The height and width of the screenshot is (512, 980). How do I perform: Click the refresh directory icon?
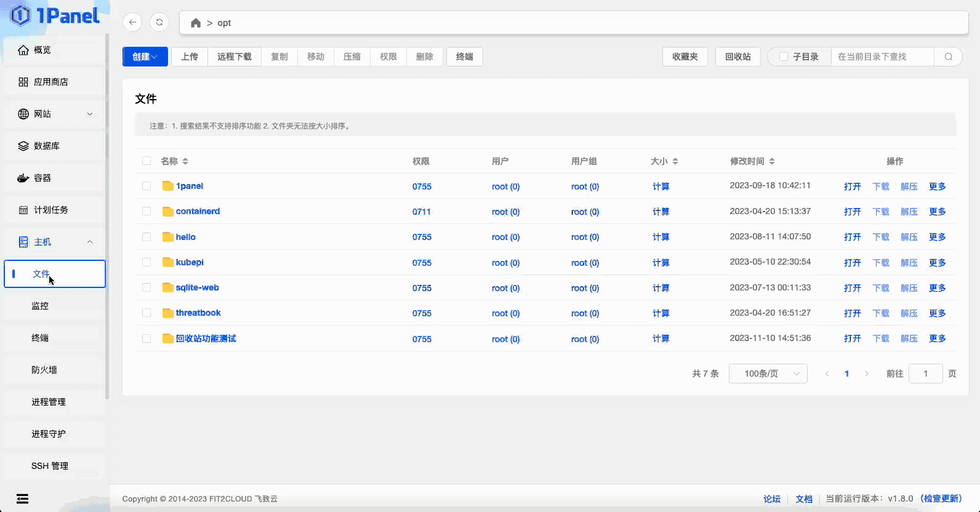[159, 23]
